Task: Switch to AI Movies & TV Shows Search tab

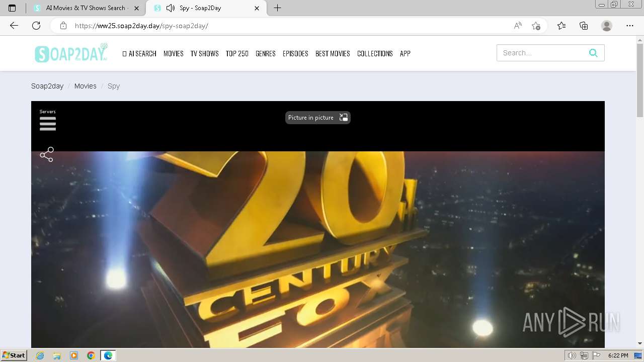Action: pyautogui.click(x=86, y=8)
